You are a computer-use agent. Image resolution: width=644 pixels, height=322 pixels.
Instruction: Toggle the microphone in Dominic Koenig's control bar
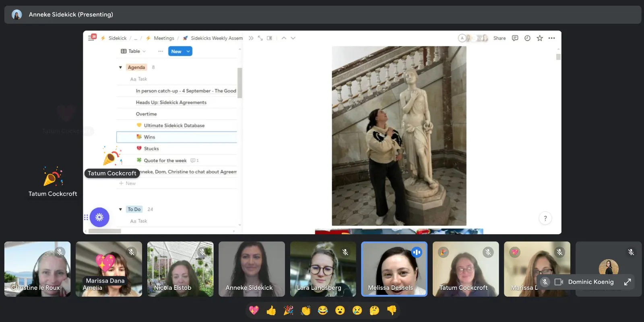pyautogui.click(x=545, y=282)
